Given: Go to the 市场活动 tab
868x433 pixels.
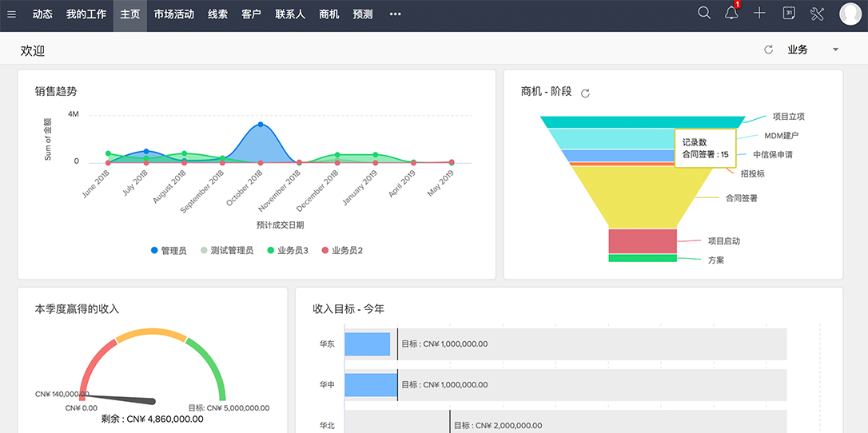Looking at the screenshot, I should tap(173, 14).
